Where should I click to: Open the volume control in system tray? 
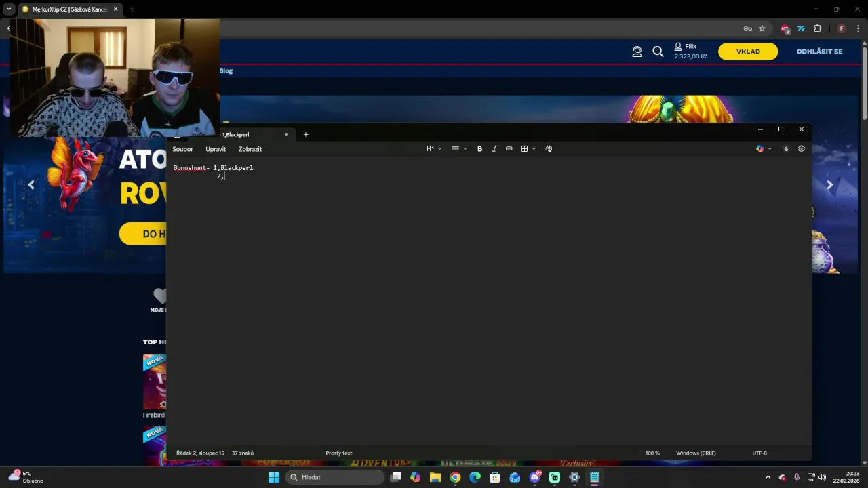tap(823, 477)
